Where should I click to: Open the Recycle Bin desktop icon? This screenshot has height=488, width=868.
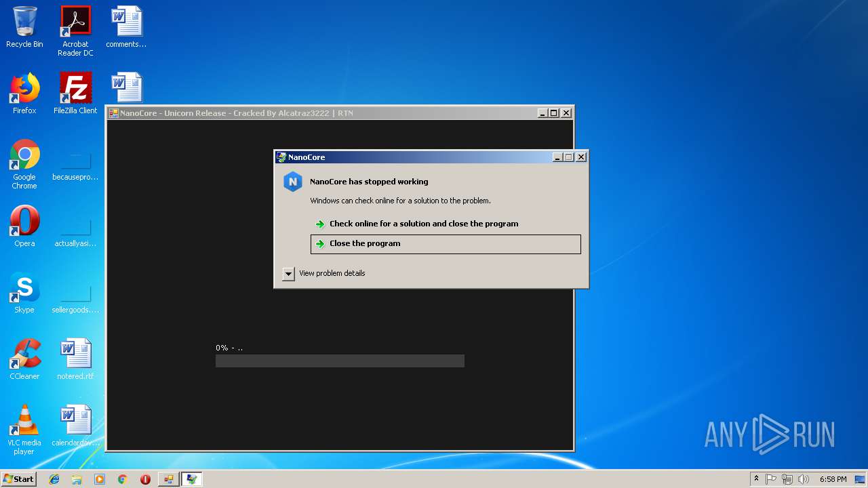pos(24,27)
